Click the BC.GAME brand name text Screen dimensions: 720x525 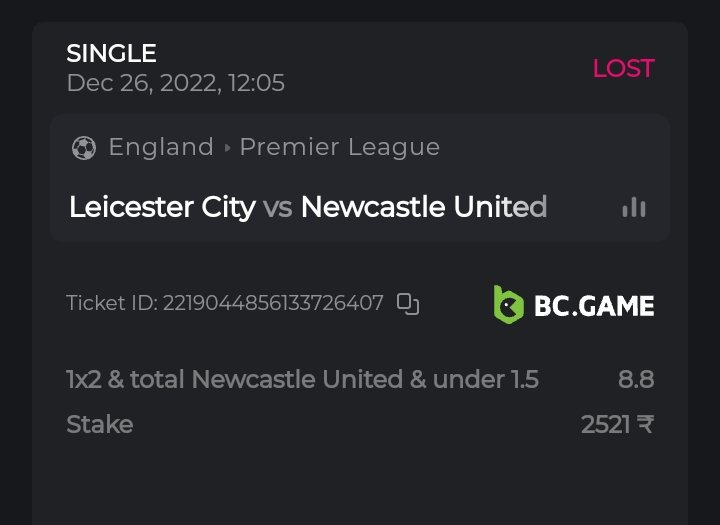(x=594, y=305)
